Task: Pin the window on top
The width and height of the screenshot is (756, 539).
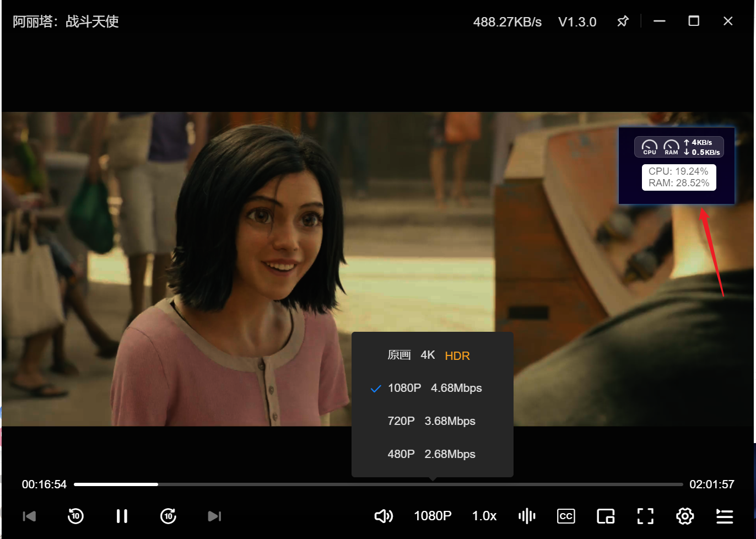Action: [623, 21]
